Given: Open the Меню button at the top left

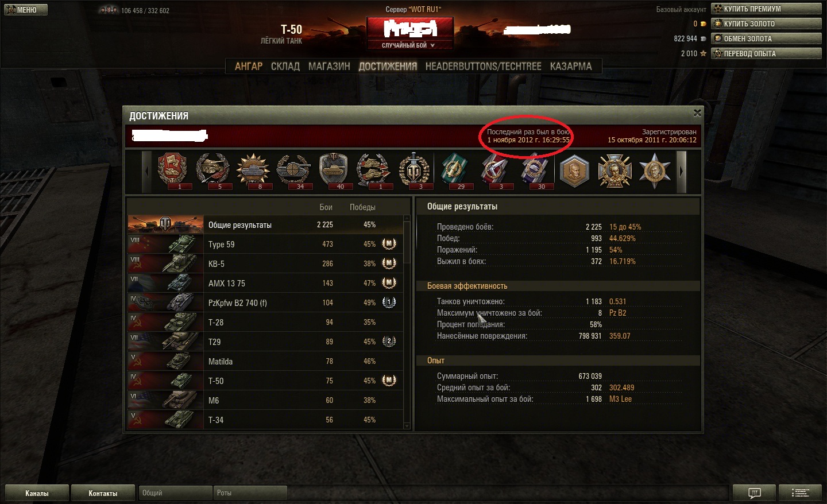Looking at the screenshot, I should (x=26, y=10).
